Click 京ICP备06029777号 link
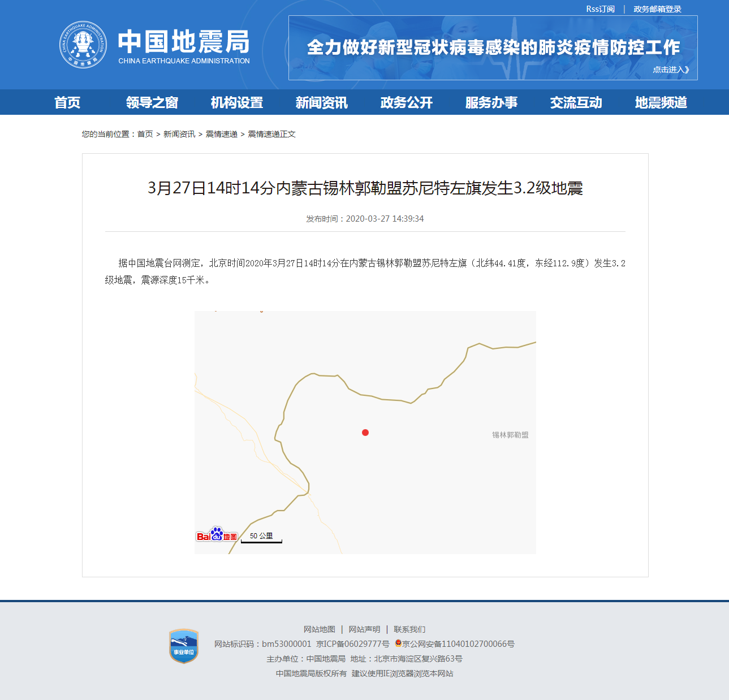Screen dimensions: 729x700 tap(353, 644)
